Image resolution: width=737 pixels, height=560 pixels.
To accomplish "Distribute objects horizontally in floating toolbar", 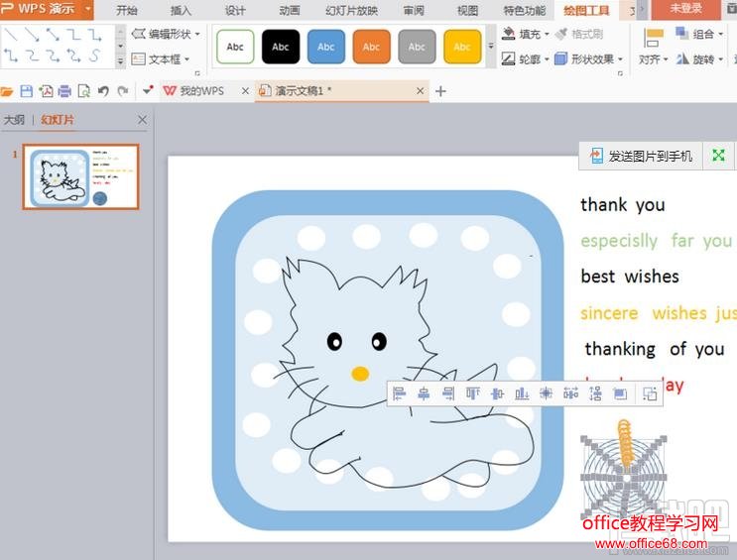I will (x=570, y=393).
